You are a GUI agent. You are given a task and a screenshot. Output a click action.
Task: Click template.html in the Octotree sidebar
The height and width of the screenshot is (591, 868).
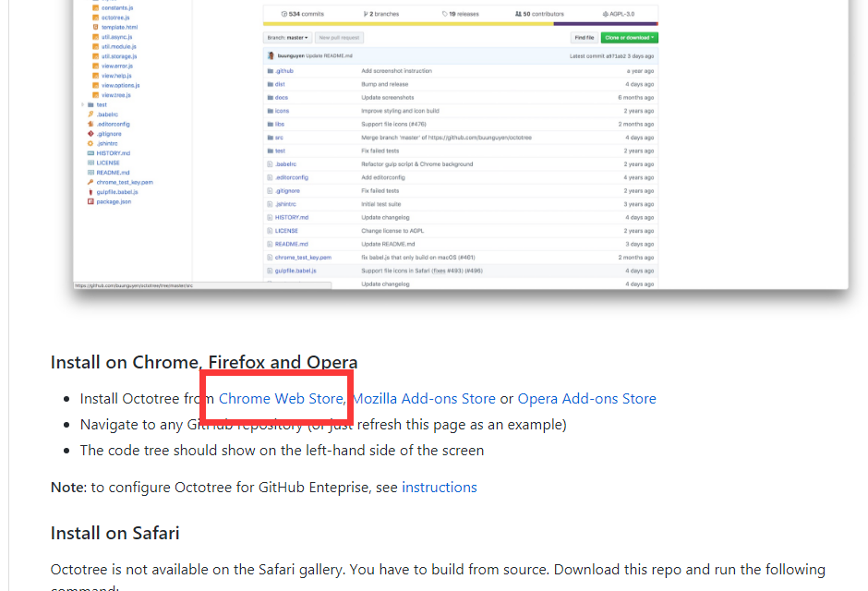[x=119, y=27]
